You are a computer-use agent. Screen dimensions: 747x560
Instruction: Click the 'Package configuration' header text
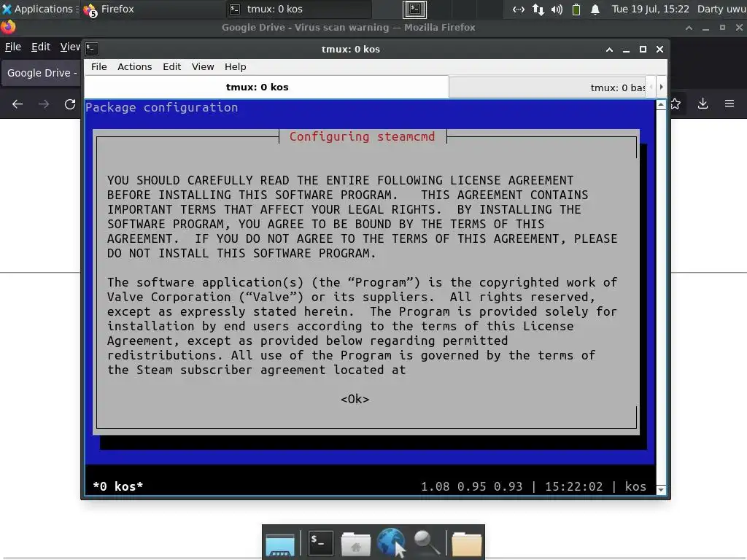coord(161,108)
